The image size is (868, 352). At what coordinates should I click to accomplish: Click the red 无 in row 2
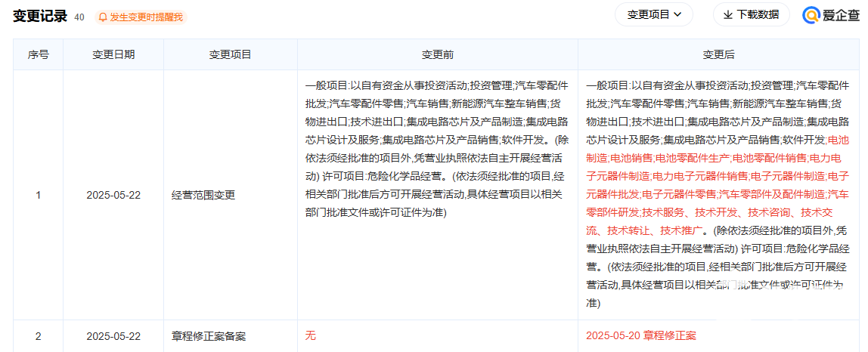[x=310, y=335]
